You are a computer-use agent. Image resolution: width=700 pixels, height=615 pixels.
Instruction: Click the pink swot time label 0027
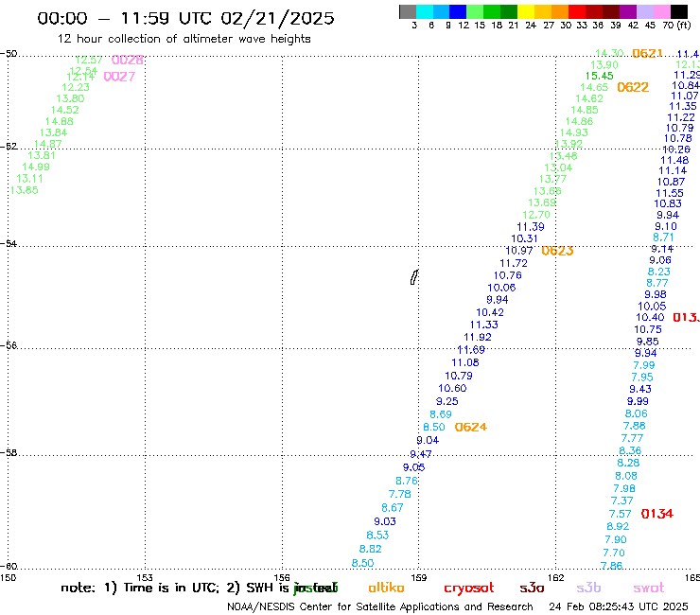[119, 77]
